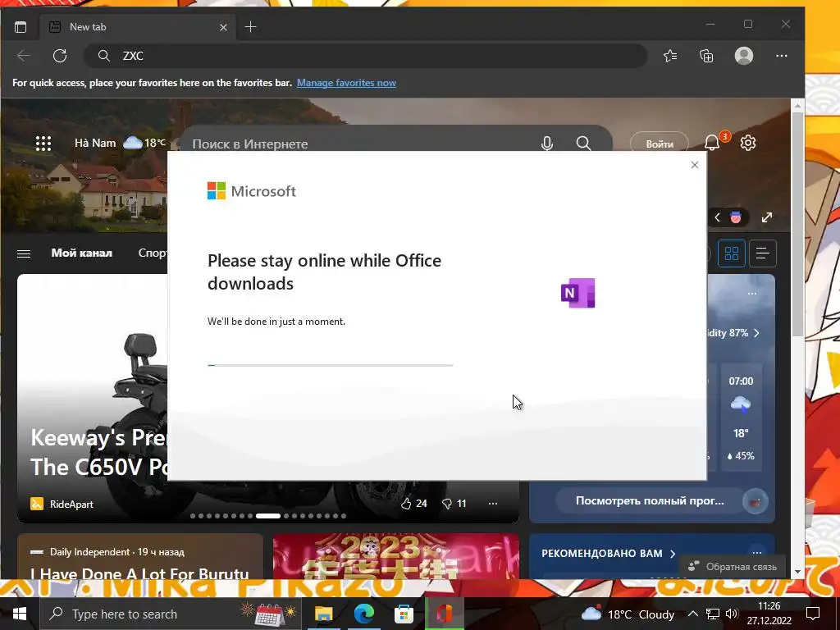Open the Action Center notifications
Viewport: 840px width, 630px height.
pyautogui.click(x=813, y=614)
